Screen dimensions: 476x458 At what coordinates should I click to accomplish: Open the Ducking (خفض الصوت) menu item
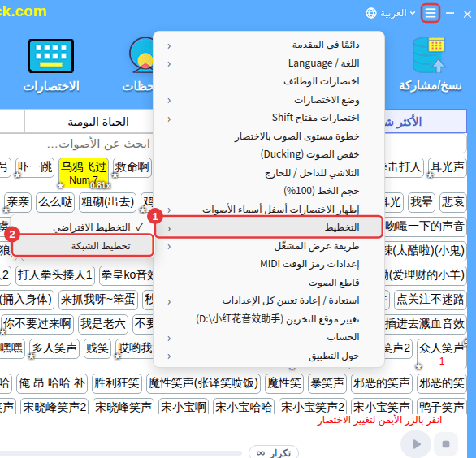pyautogui.click(x=269, y=154)
